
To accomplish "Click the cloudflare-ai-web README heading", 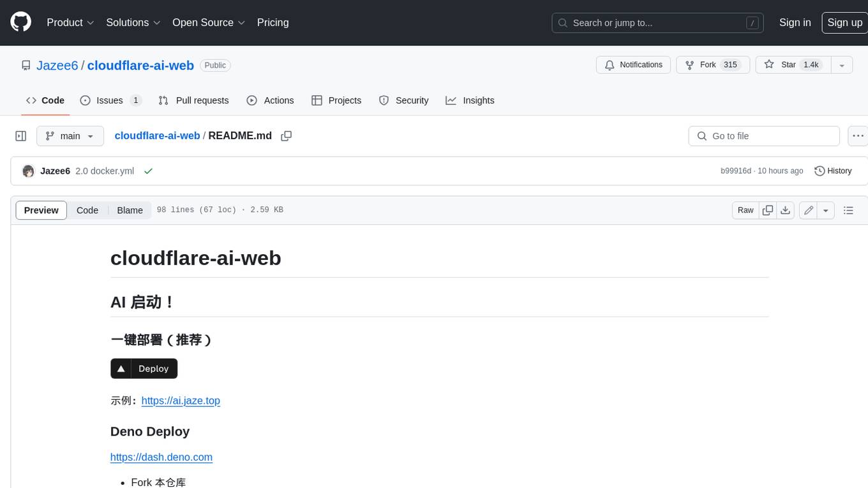I will point(195,258).
